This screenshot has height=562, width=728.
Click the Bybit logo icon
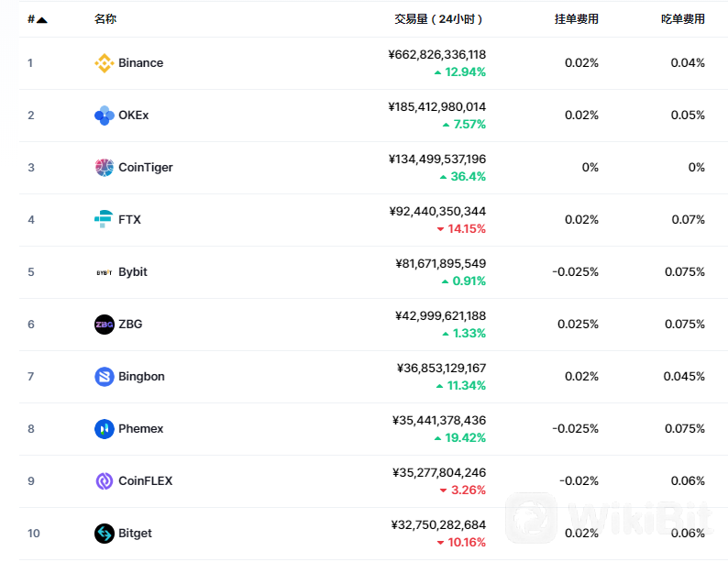point(104,272)
